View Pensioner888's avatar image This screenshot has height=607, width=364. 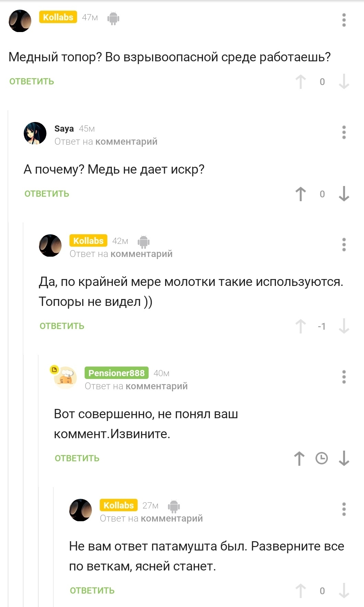[65, 378]
